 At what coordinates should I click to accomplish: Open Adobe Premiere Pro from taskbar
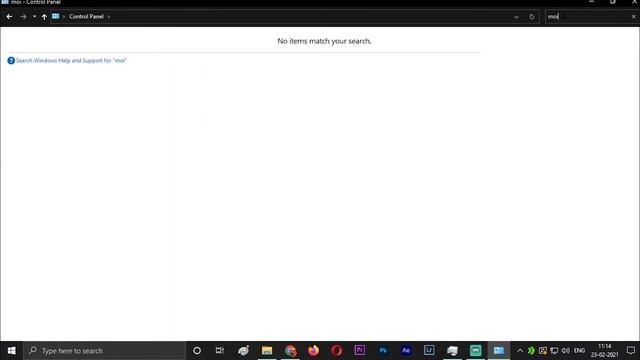click(x=360, y=351)
